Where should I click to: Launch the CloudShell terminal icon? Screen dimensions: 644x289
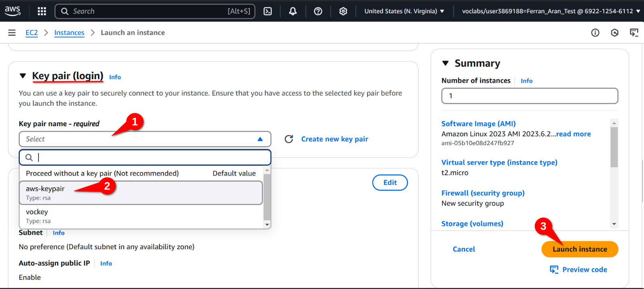(x=268, y=11)
